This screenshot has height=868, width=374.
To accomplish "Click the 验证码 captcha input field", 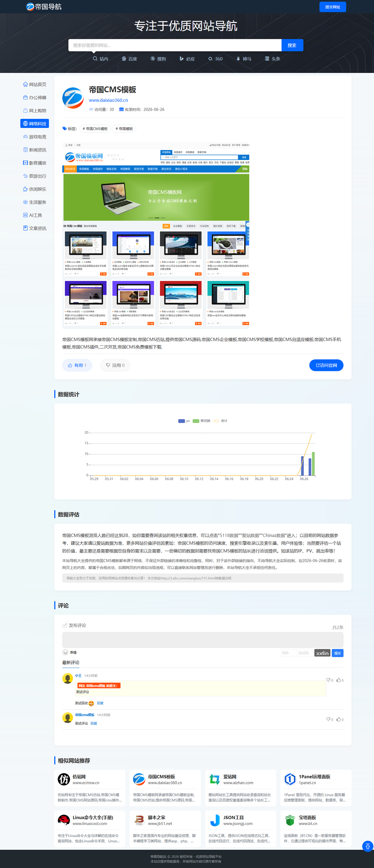I will [x=306, y=653].
